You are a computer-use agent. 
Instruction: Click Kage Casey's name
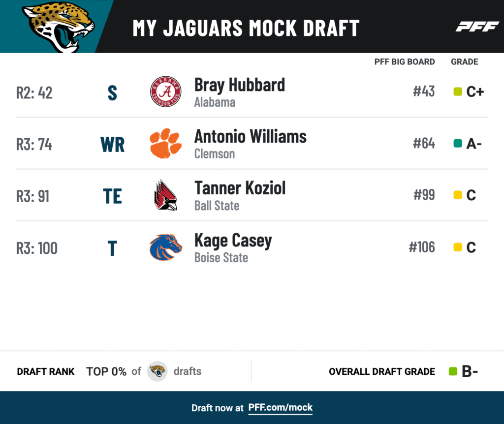coord(233,241)
